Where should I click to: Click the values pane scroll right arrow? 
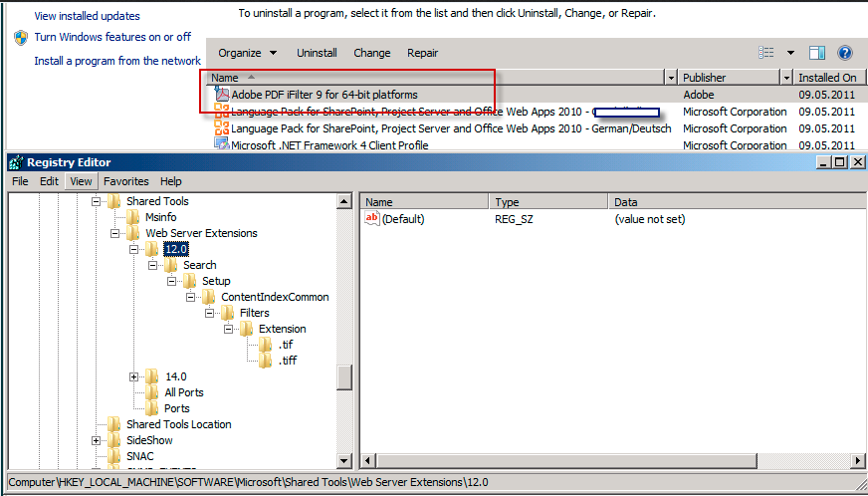pyautogui.click(x=858, y=460)
